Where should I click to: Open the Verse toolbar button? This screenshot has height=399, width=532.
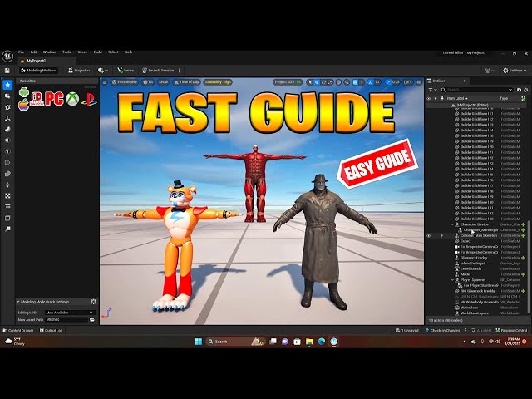coord(126,70)
